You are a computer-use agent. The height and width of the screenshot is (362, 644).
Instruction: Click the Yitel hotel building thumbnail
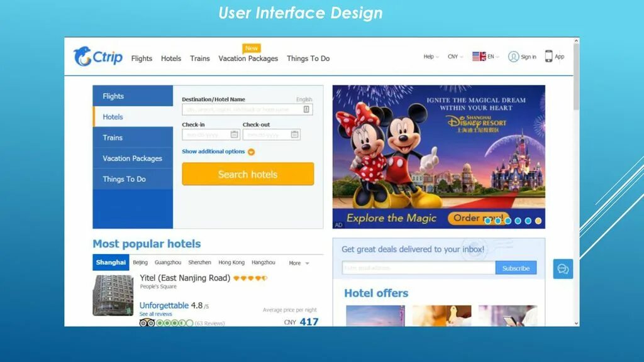point(113,295)
